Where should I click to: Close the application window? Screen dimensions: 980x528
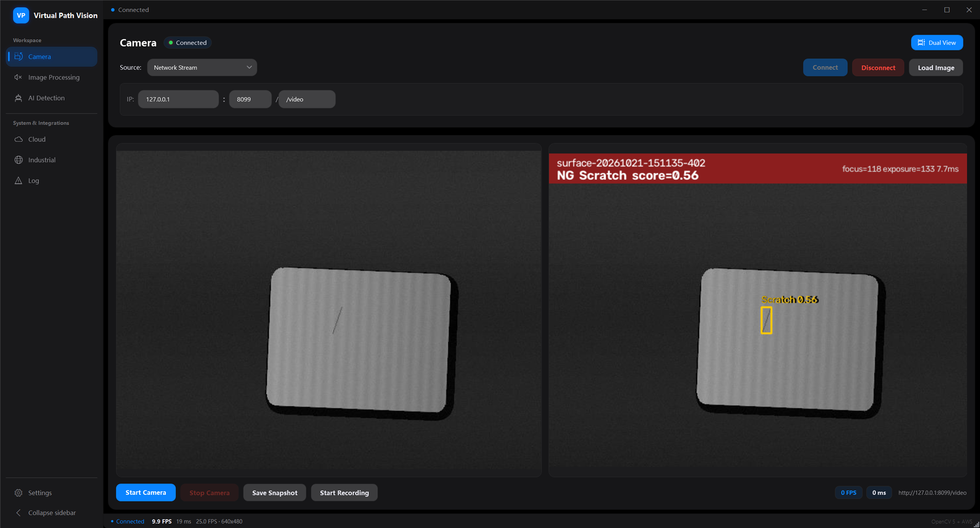[969, 10]
